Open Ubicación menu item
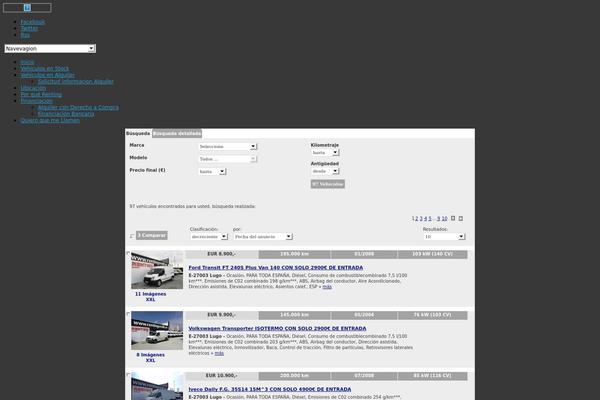The width and height of the screenshot is (600, 400). (33, 88)
